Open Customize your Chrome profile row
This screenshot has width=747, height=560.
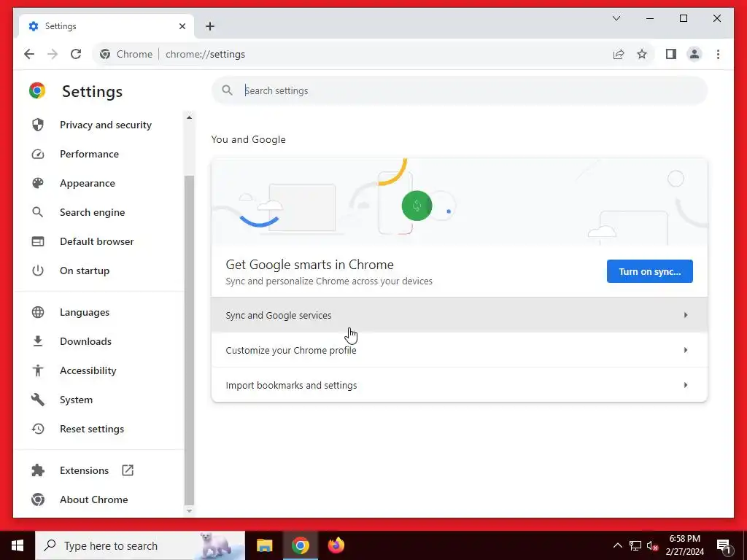pyautogui.click(x=460, y=350)
